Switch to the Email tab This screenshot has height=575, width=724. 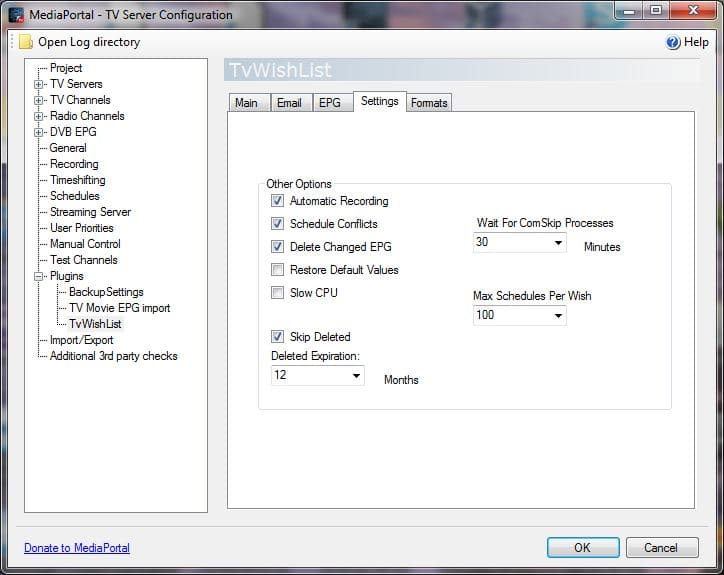(291, 103)
